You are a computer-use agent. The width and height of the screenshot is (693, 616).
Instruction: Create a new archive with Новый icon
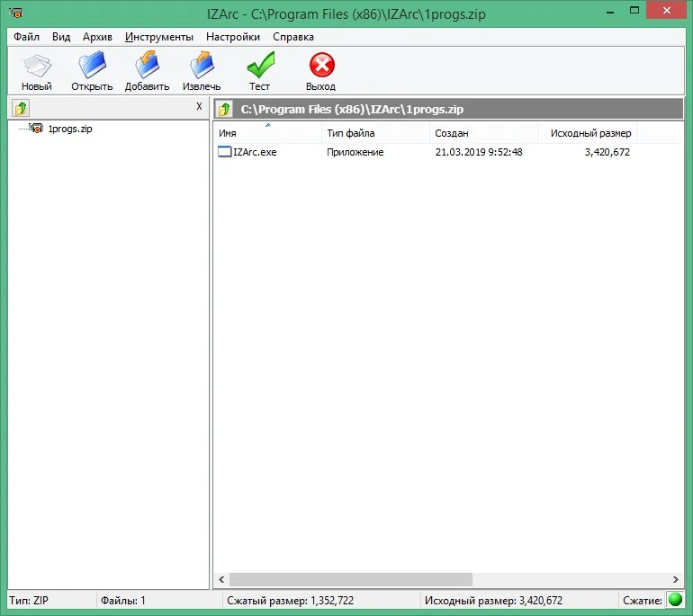(37, 71)
